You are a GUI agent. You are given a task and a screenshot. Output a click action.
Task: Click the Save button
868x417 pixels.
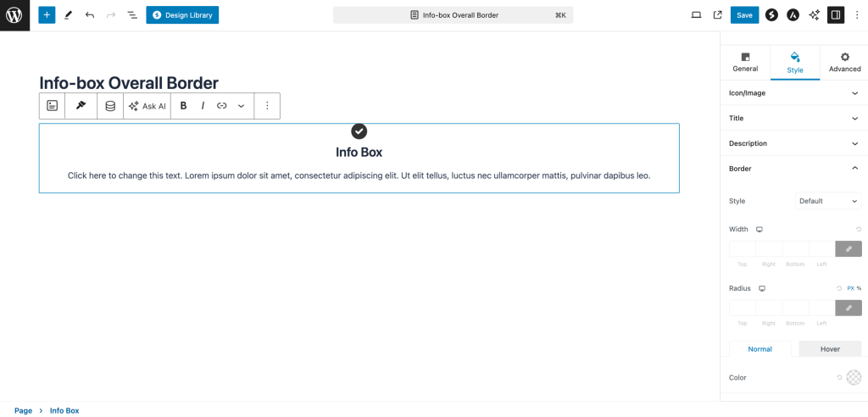743,15
